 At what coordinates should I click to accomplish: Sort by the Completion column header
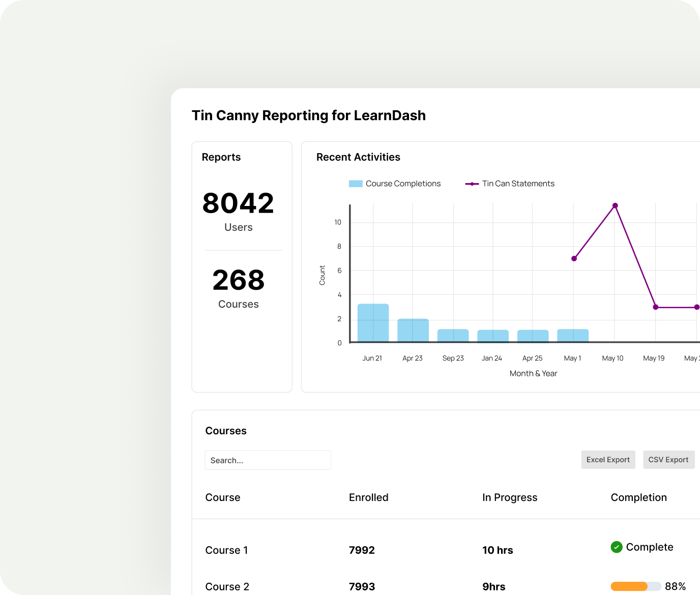[x=638, y=497]
